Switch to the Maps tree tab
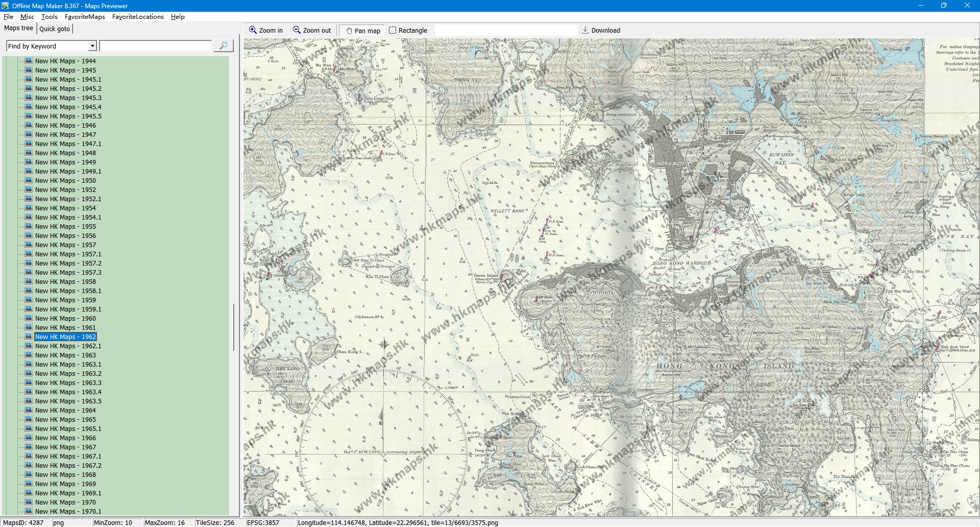Image resolution: width=980 pixels, height=527 pixels. click(x=18, y=28)
